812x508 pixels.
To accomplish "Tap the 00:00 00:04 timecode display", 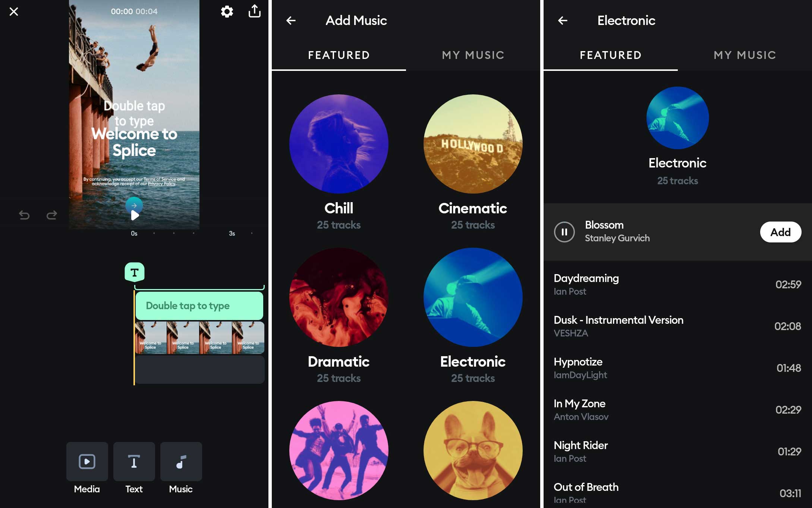I will click(134, 12).
